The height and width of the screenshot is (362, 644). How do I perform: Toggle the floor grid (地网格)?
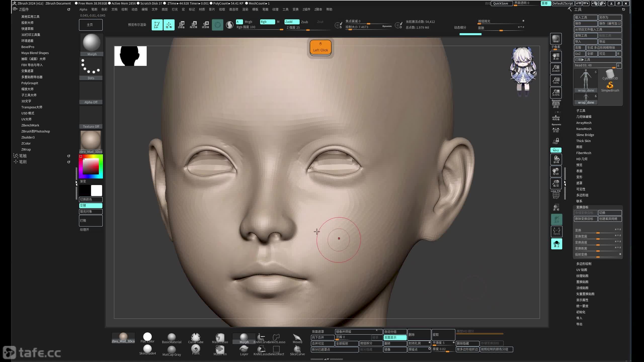[556, 117]
